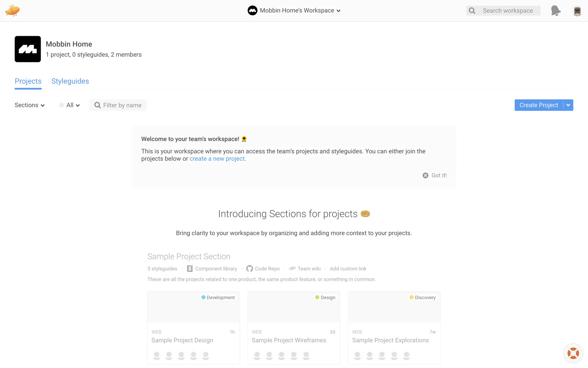Follow the 'create a new project' link
The image size is (588, 368).
pyautogui.click(x=217, y=159)
